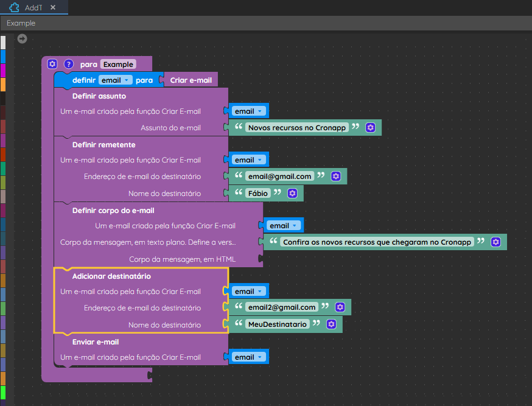Click the para label on the Example block
Screen dimensions: 532x406
pos(88,65)
